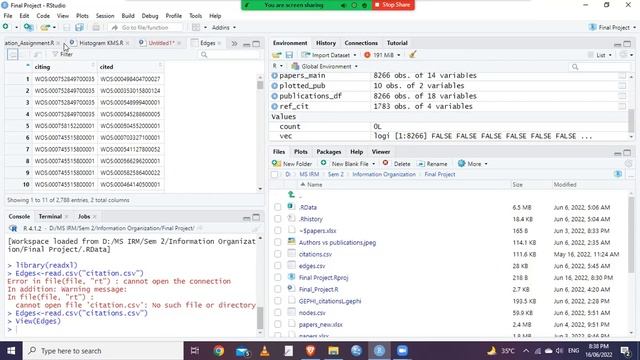Click Stop Share button

tap(393, 5)
